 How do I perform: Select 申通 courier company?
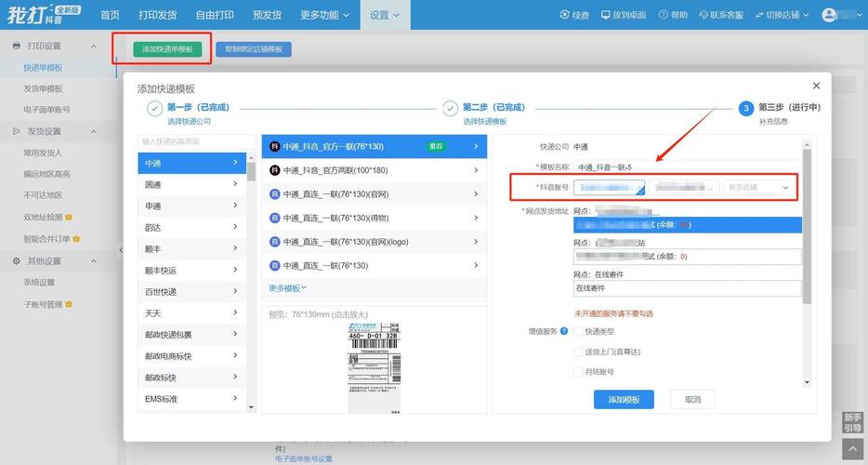[191, 206]
